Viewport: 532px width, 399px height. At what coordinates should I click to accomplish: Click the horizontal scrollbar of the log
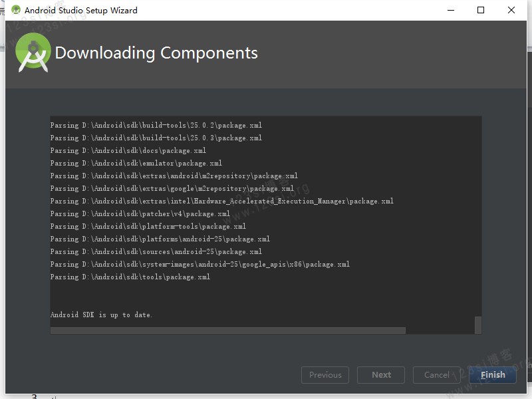[x=227, y=331]
